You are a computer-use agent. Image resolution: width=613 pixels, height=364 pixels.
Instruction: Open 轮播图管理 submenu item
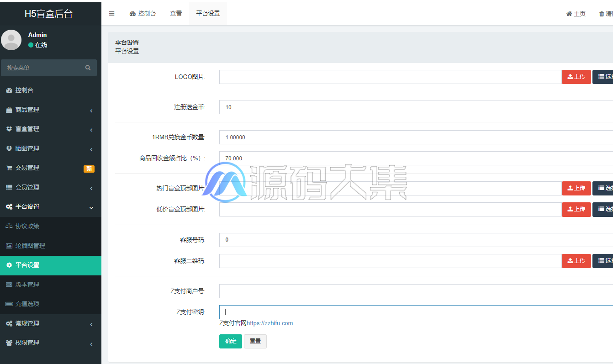coord(51,246)
